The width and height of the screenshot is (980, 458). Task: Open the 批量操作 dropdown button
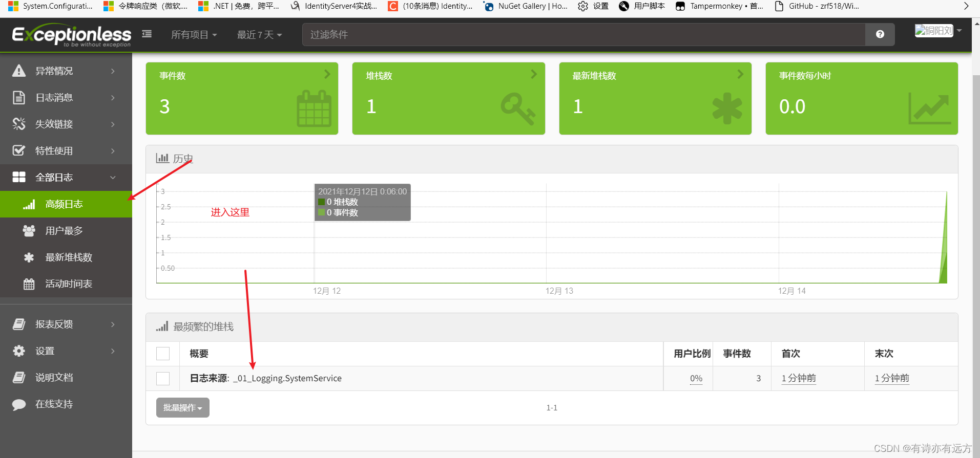tap(183, 407)
